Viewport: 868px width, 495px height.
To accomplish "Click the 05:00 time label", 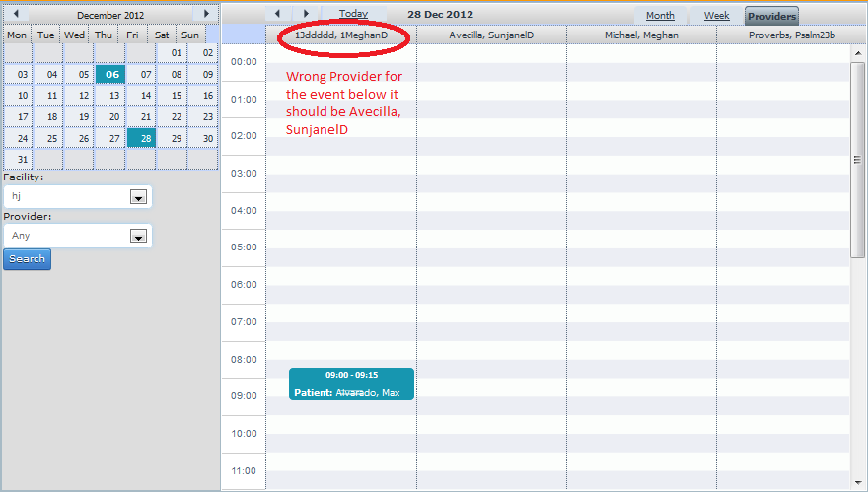I will [x=244, y=247].
